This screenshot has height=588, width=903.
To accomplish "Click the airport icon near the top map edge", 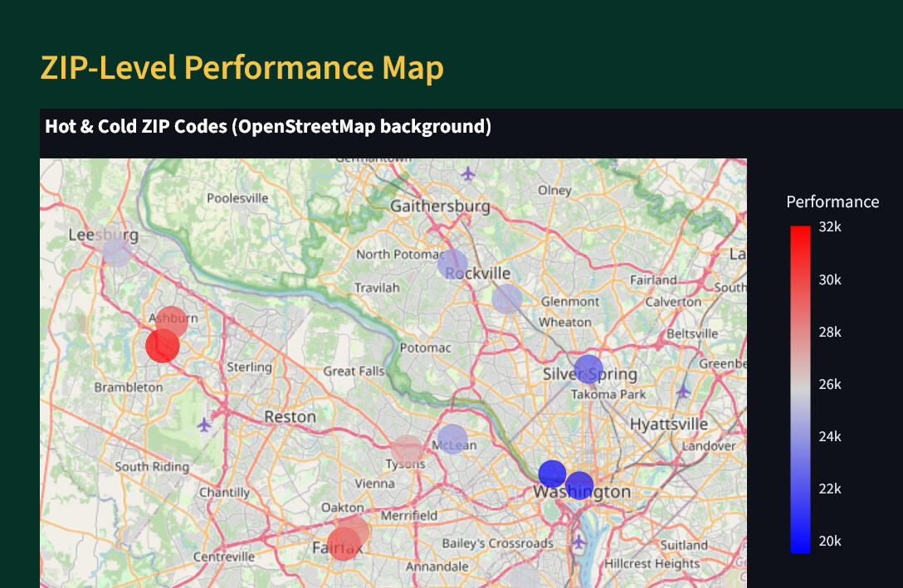I will pyautogui.click(x=468, y=173).
